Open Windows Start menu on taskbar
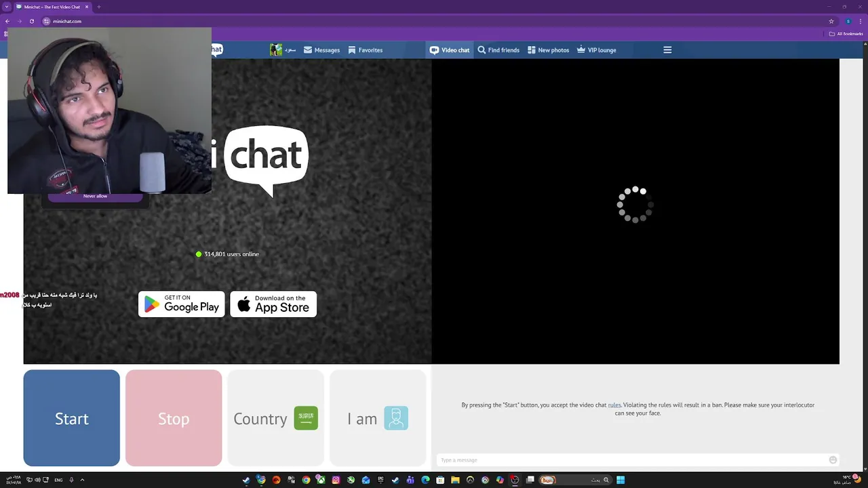Viewport: 868px width, 488px height. 620,480
